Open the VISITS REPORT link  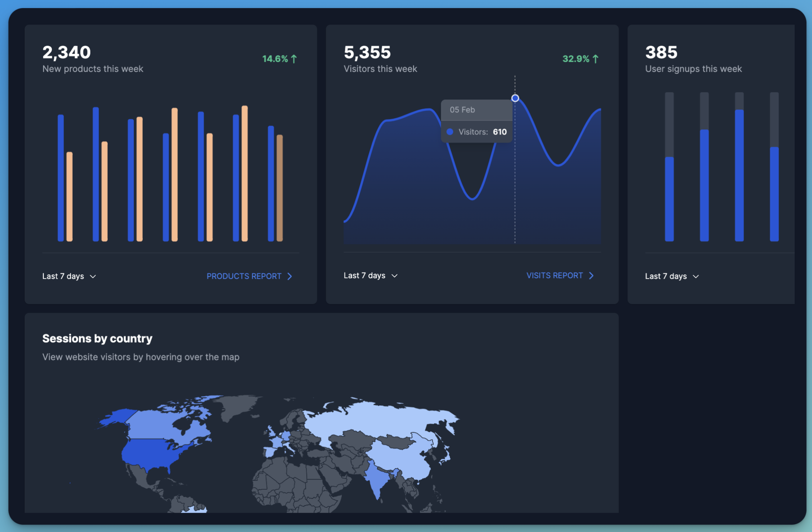click(x=555, y=275)
